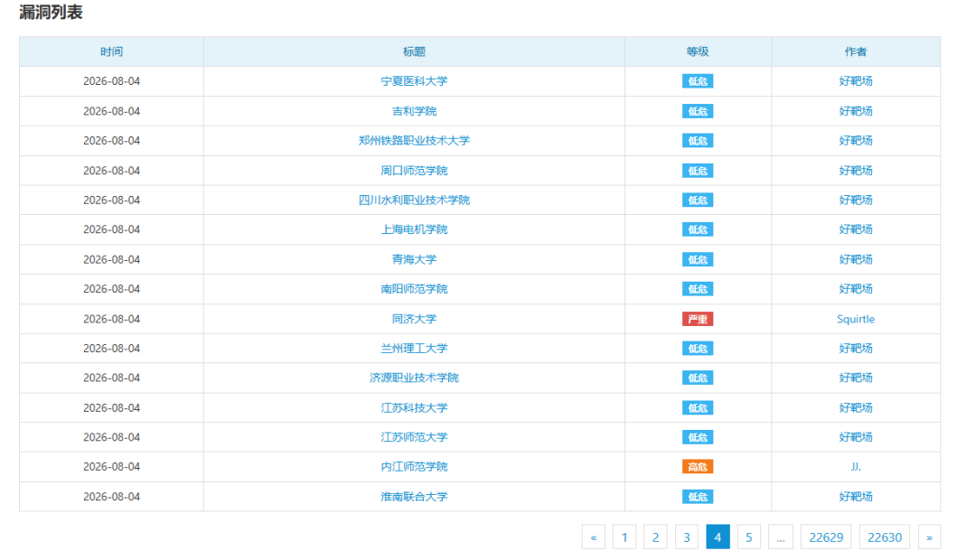The width and height of the screenshot is (976, 560).
Task: Open the 内江师范学院 entry
Action: click(x=414, y=467)
